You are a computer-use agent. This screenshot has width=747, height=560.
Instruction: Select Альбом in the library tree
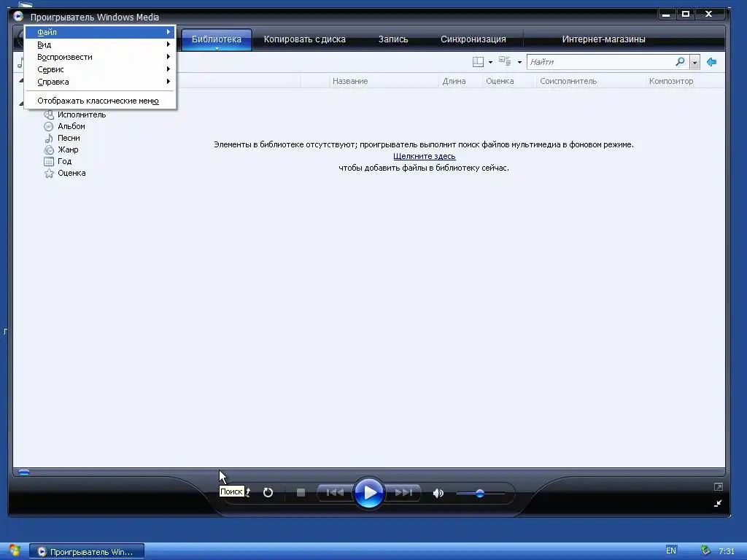[71, 126]
